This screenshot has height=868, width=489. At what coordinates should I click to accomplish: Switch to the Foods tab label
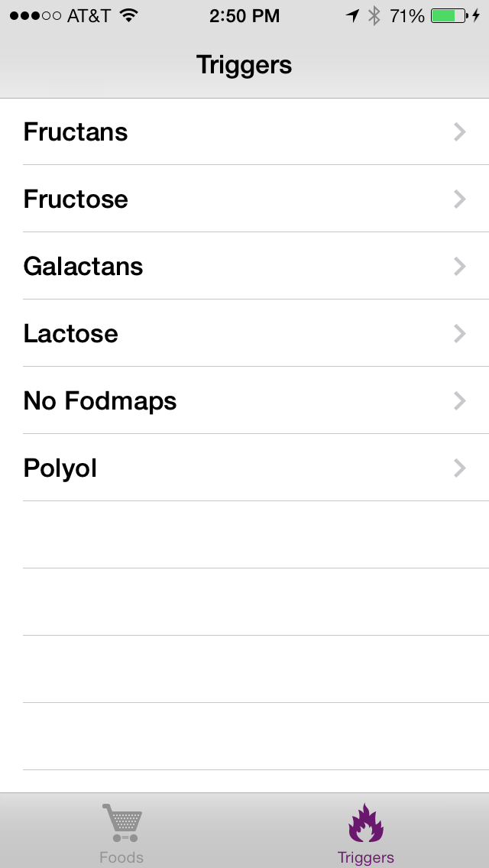click(121, 857)
